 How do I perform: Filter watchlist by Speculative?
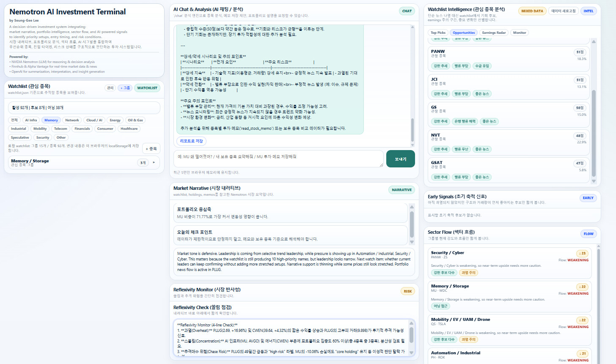point(20,137)
